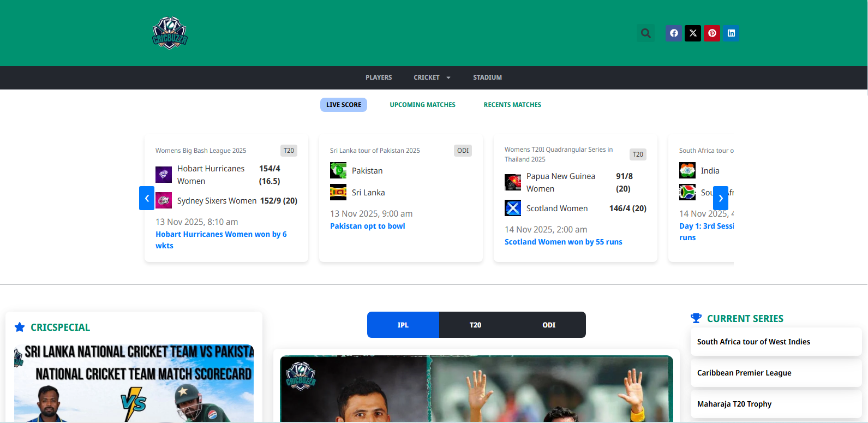This screenshot has height=423, width=868.
Task: Slide match carousel to previous with left arrow
Action: (x=147, y=198)
